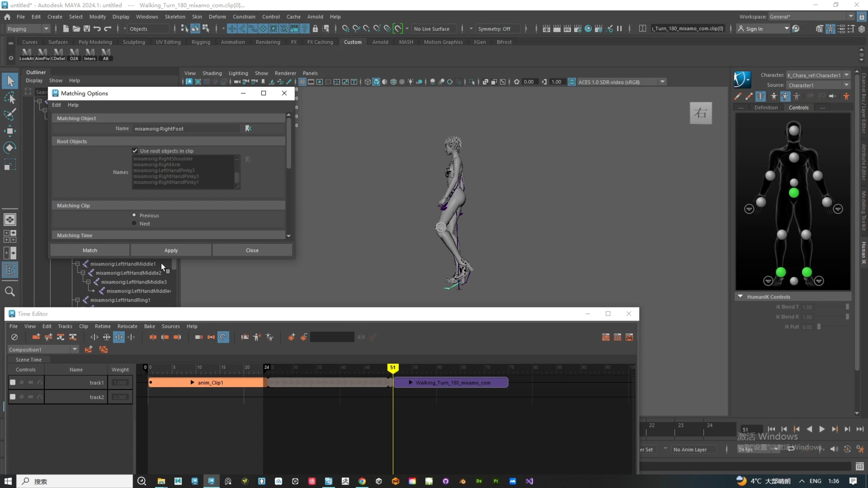868x488 pixels.
Task: Select the Next matching clip option
Action: pos(134,223)
